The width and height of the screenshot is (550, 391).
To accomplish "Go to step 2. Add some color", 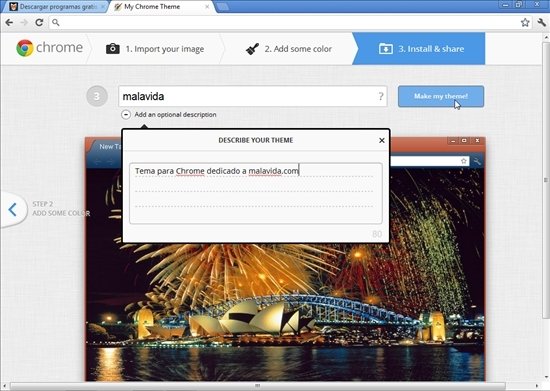I will [x=288, y=49].
